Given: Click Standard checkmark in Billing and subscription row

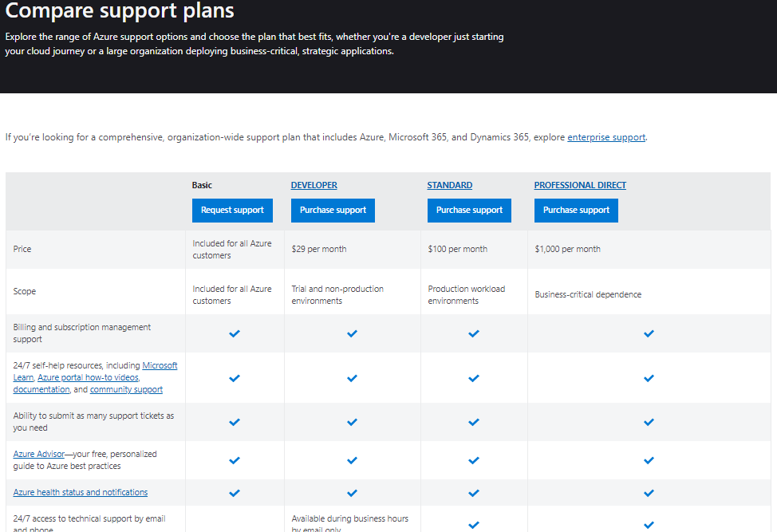Looking at the screenshot, I should coord(474,334).
